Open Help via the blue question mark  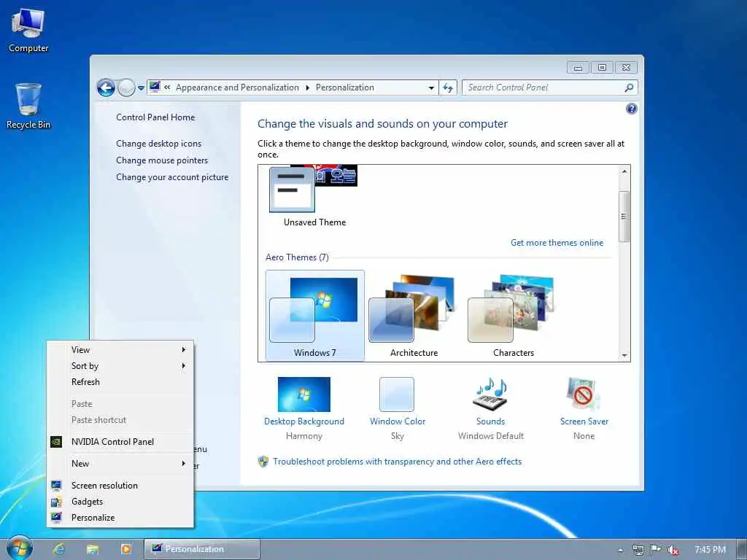click(x=631, y=109)
